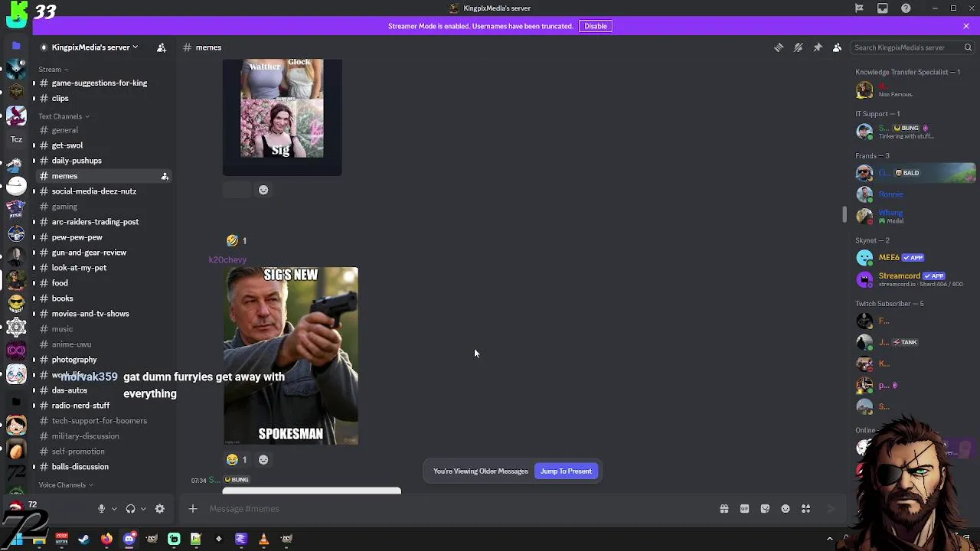980x551 pixels.
Task: Open the apps launcher icon in message bar
Action: 805,509
